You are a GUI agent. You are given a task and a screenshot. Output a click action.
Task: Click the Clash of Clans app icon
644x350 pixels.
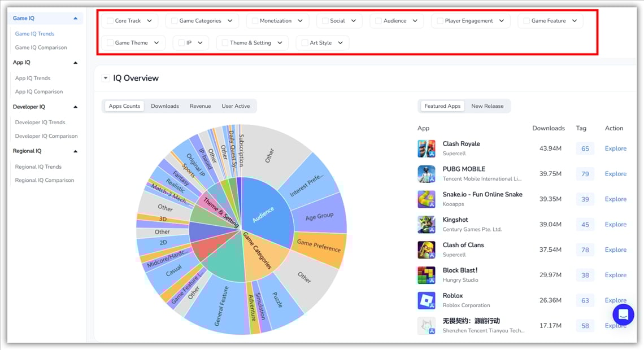pyautogui.click(x=428, y=249)
